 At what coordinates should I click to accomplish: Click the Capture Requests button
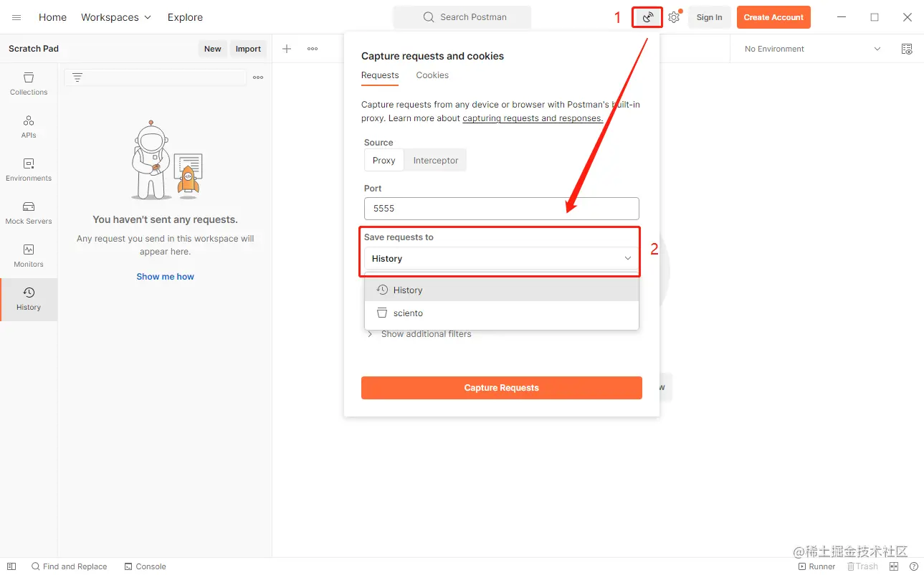coord(501,388)
